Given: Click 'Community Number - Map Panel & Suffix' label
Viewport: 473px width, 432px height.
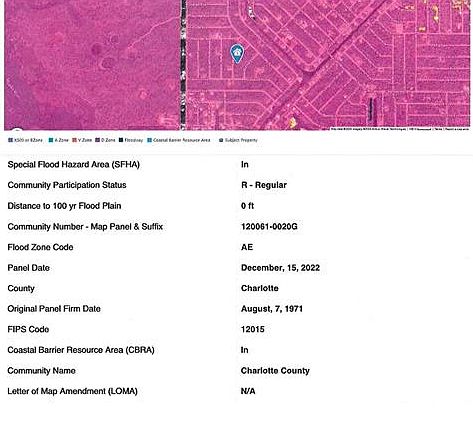Looking at the screenshot, I should [85, 227].
